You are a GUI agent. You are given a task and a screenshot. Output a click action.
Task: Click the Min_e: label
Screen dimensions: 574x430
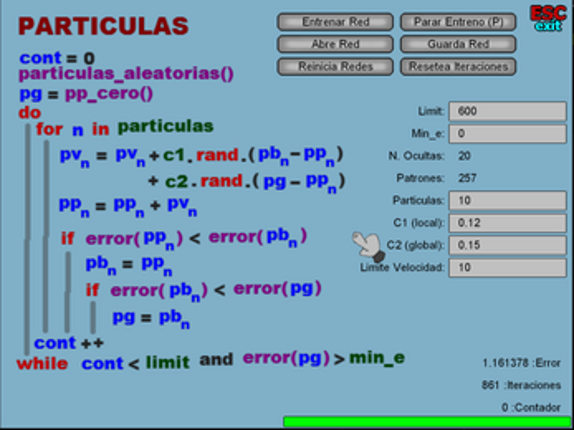pyautogui.click(x=428, y=134)
